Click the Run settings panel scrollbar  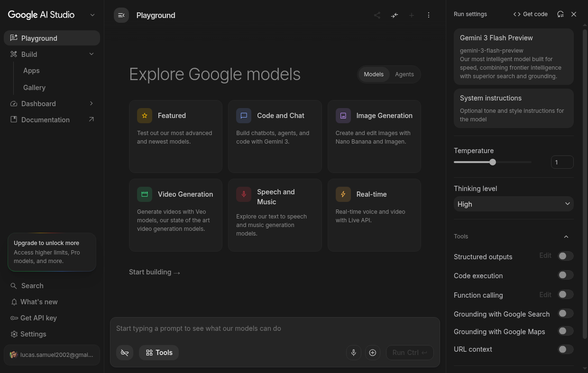[x=585, y=185]
